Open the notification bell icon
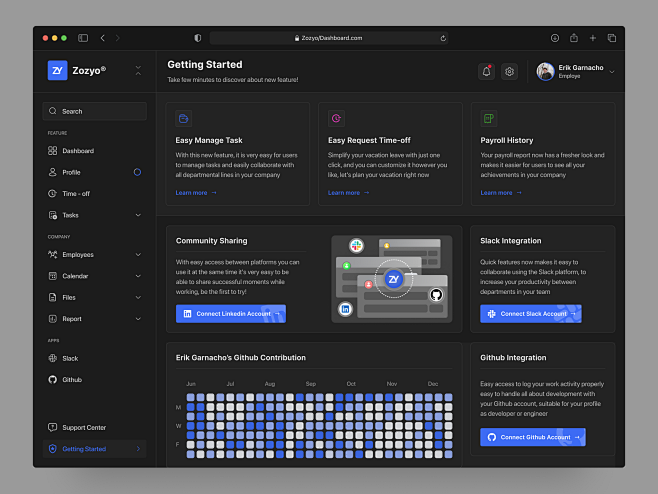This screenshot has width=658, height=494. point(486,71)
